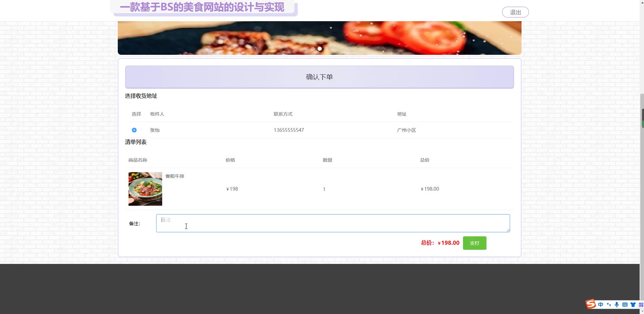The image size is (644, 314).
Task: Click the 香煎牛排 product thumbnail
Action: pyautogui.click(x=145, y=189)
